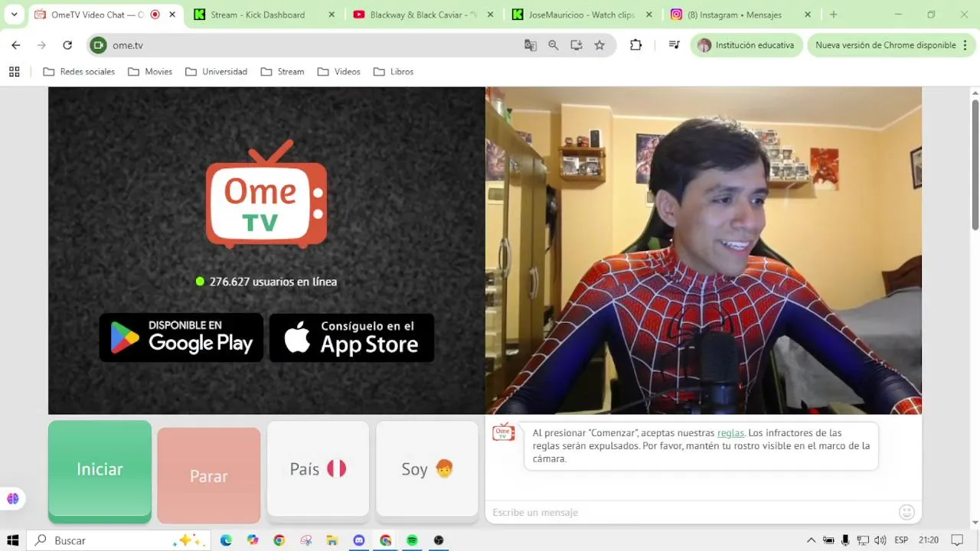Show hidden system tray icons
Viewport: 980px width, 551px height.
tap(811, 540)
